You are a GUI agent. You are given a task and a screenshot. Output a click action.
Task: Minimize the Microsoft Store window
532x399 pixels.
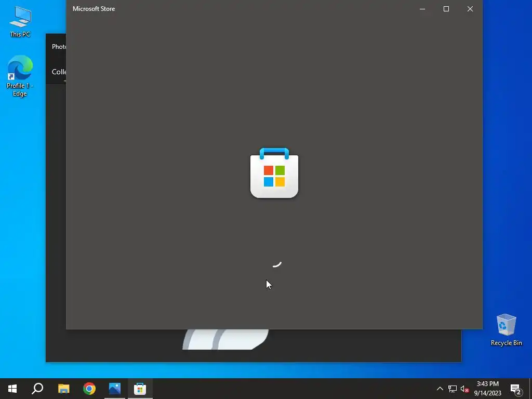pos(422,9)
